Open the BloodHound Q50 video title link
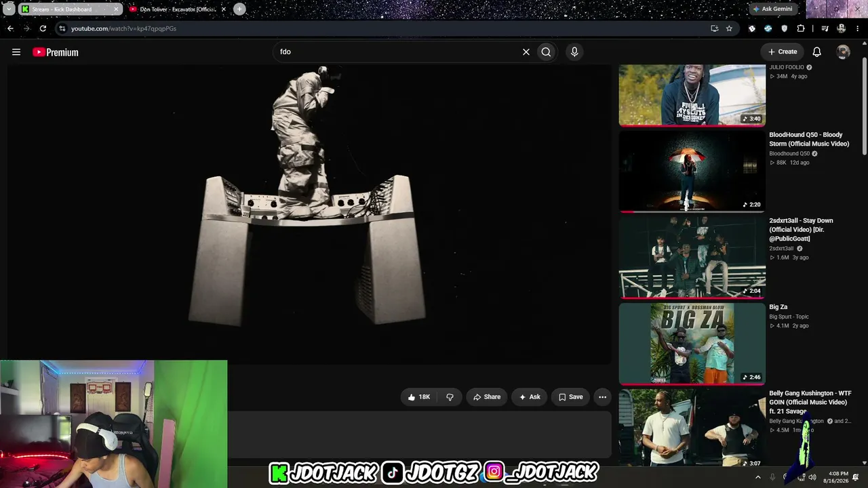 [x=809, y=139]
